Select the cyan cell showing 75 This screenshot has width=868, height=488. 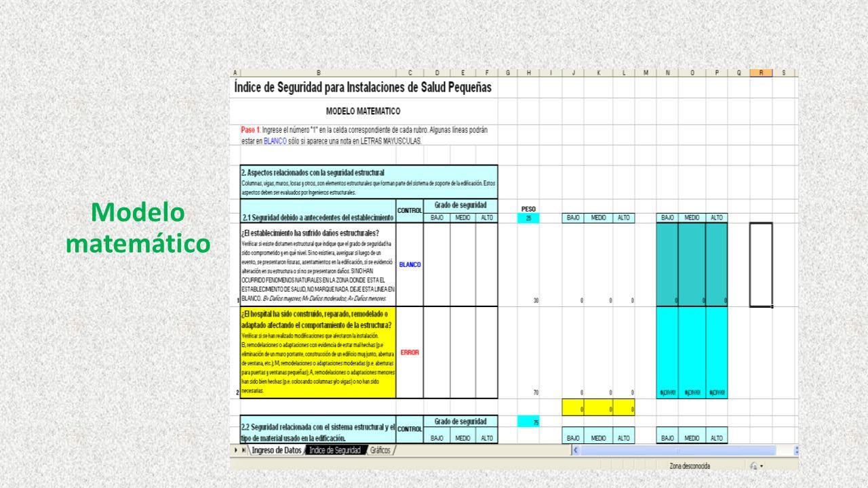pos(528,422)
